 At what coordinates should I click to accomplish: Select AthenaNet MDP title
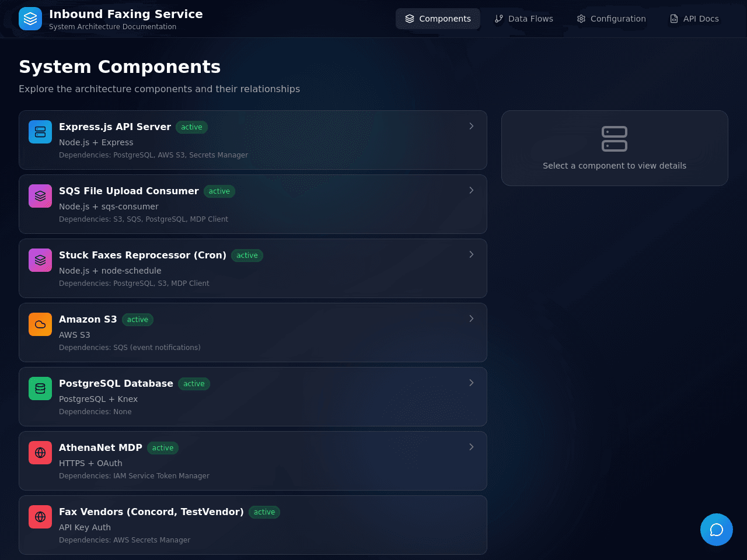click(100, 447)
